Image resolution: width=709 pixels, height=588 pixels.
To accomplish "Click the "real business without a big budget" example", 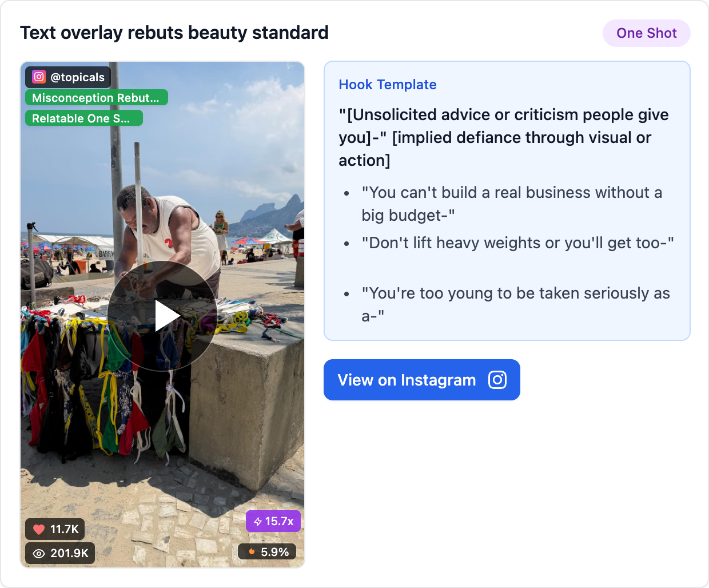I will coord(511,204).
